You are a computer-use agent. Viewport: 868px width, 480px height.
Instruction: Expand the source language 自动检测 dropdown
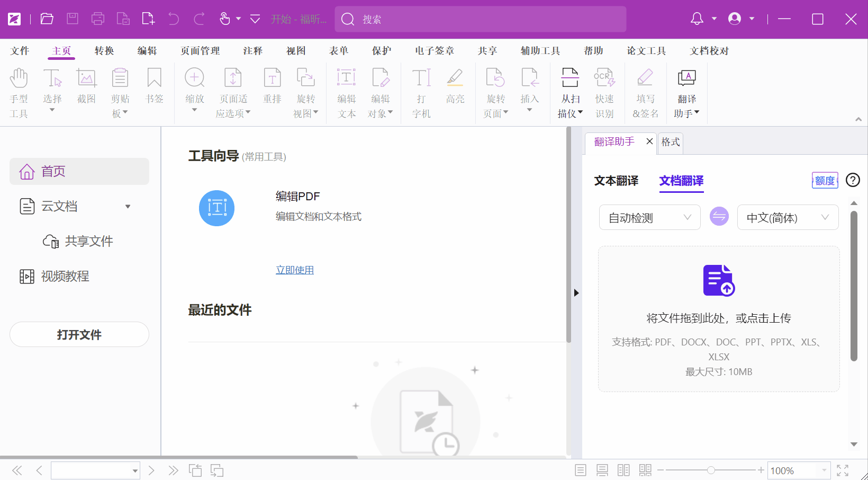tap(649, 217)
